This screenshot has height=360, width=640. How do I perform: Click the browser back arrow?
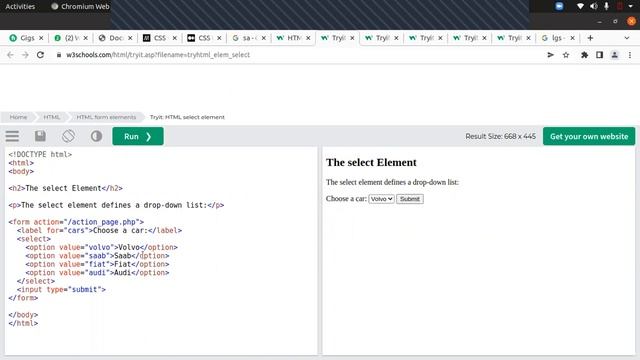(10, 55)
